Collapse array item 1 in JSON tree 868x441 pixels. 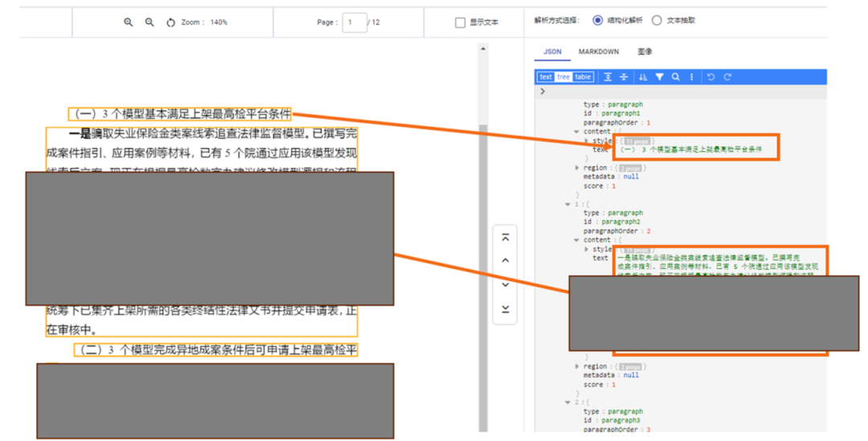point(567,204)
